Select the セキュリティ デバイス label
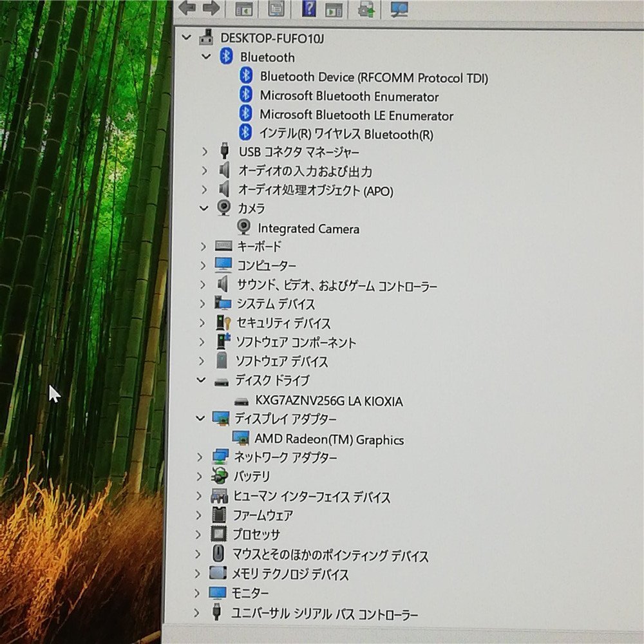Image resolution: width=644 pixels, height=644 pixels. click(x=283, y=323)
